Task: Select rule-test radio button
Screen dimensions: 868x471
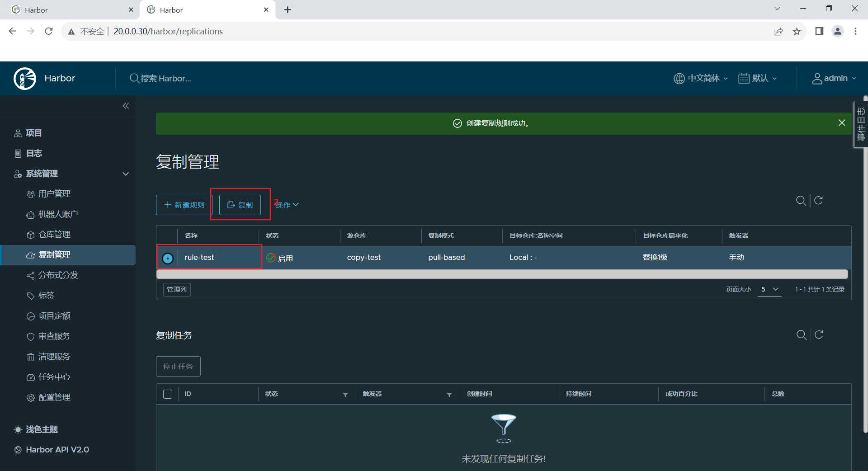Action: (x=168, y=258)
